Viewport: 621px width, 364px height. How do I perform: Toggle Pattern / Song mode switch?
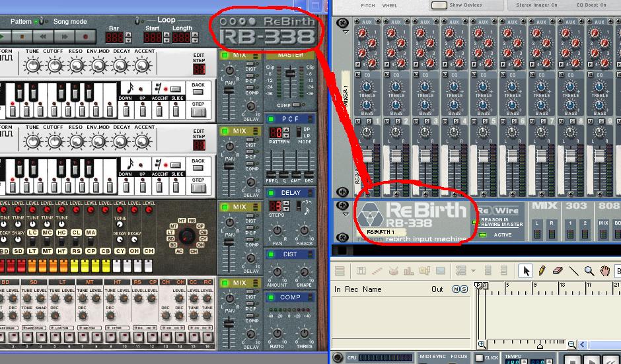click(41, 21)
